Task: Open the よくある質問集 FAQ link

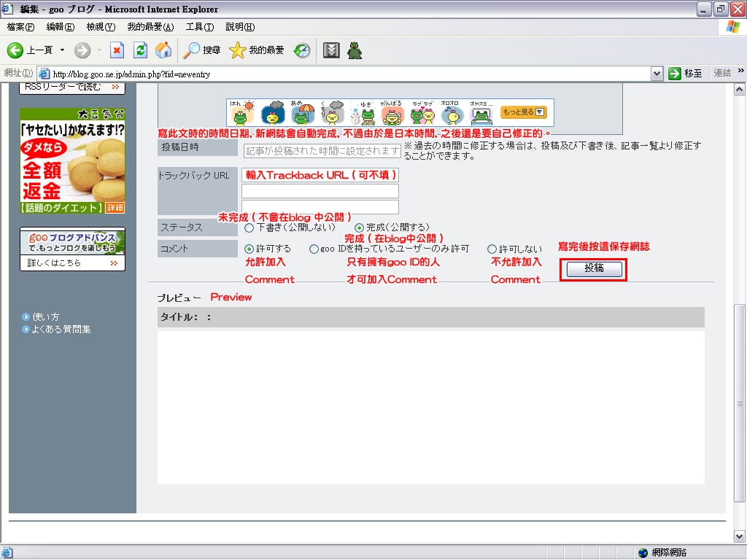Action: (x=61, y=330)
